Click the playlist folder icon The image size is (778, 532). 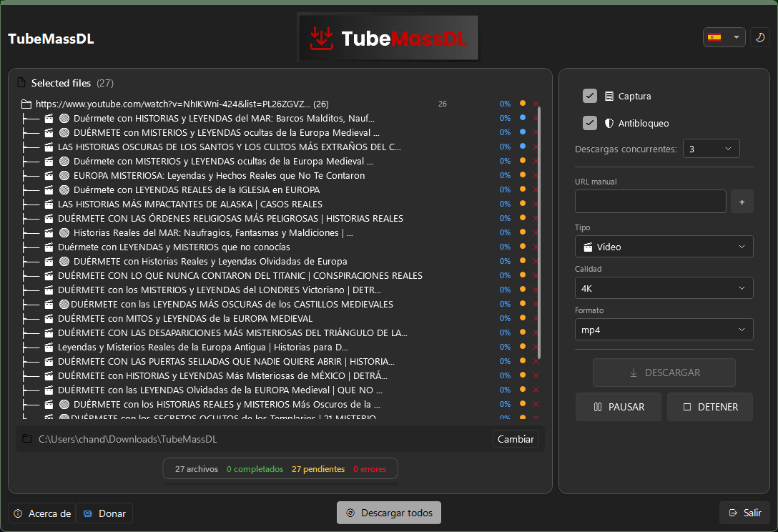coord(26,104)
